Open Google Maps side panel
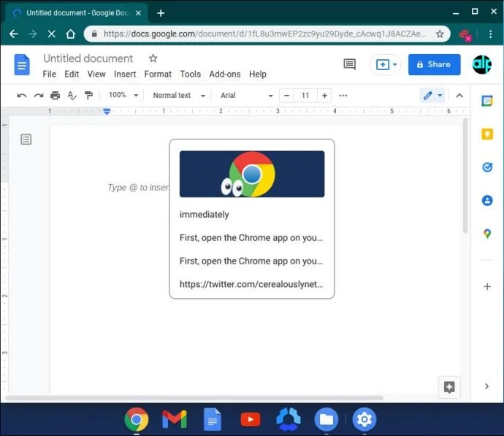Screen dimensions: 504x436 [487, 234]
